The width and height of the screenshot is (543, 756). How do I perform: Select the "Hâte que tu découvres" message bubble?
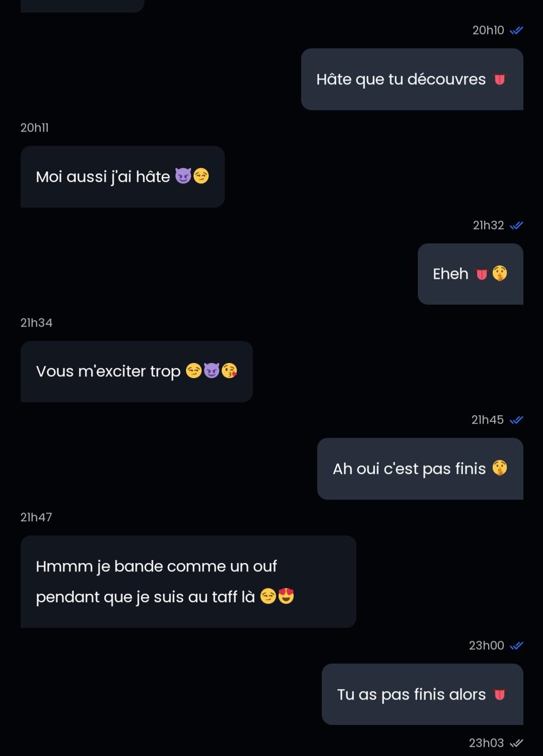(411, 79)
